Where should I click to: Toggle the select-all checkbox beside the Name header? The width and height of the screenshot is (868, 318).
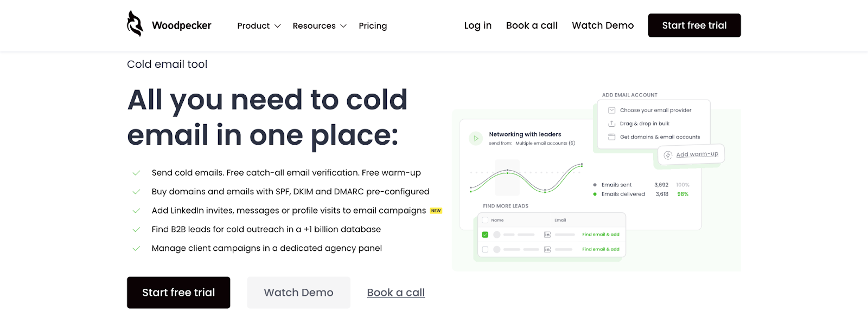pyautogui.click(x=485, y=220)
